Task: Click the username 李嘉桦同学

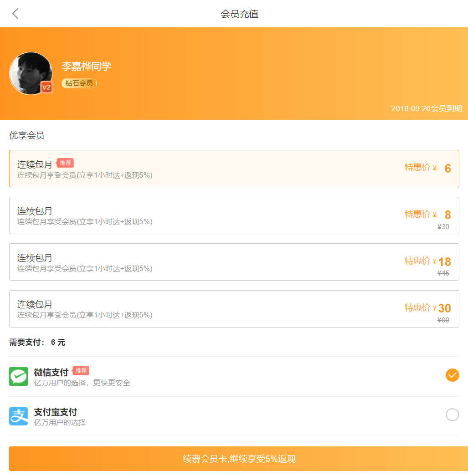Action: coord(86,67)
